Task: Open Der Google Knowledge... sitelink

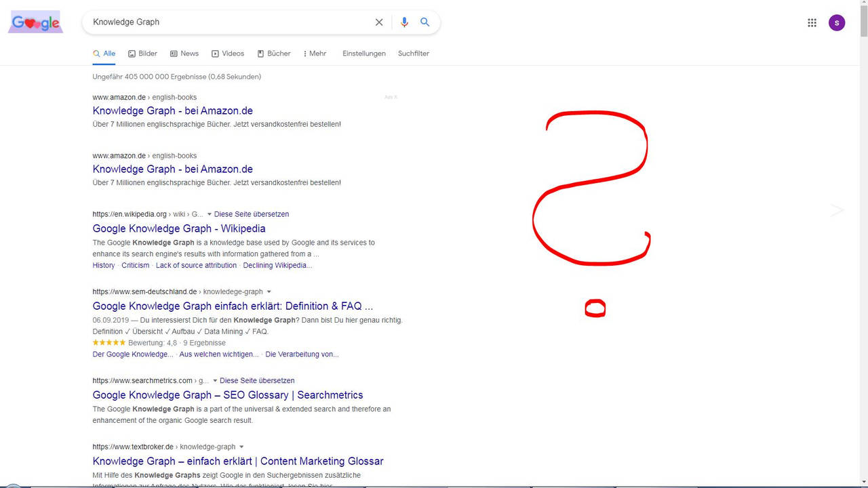Action: tap(133, 354)
